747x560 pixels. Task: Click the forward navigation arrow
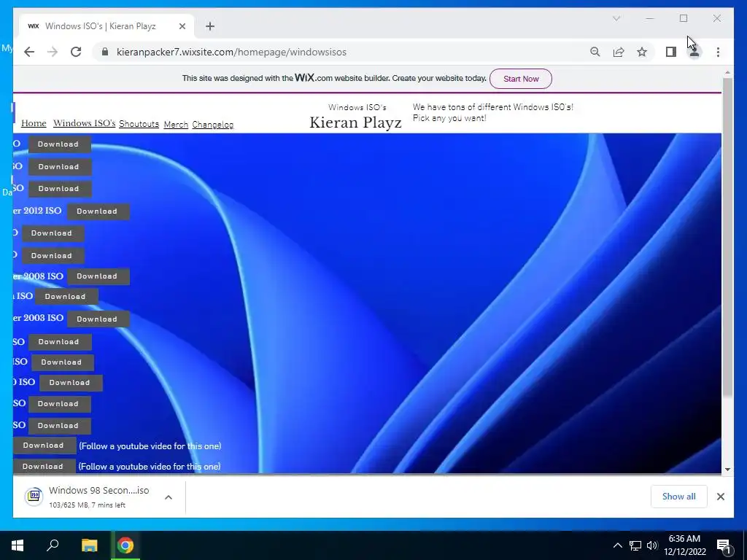53,52
